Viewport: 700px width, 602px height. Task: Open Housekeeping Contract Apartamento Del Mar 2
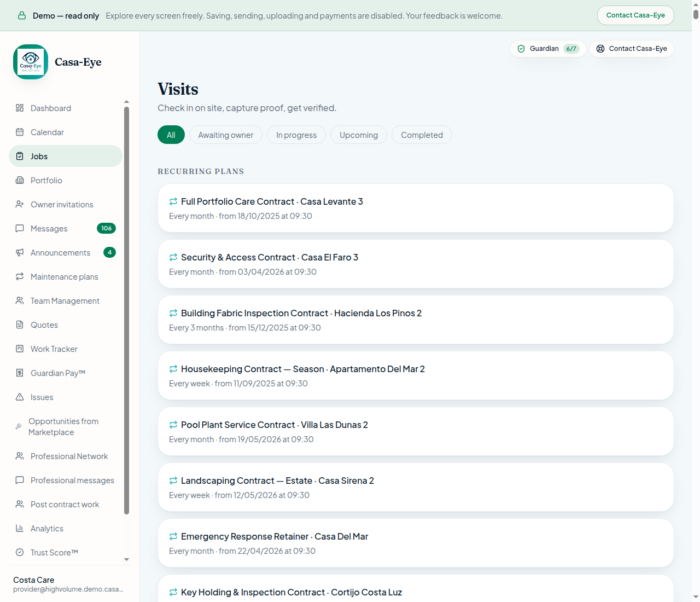[416, 375]
